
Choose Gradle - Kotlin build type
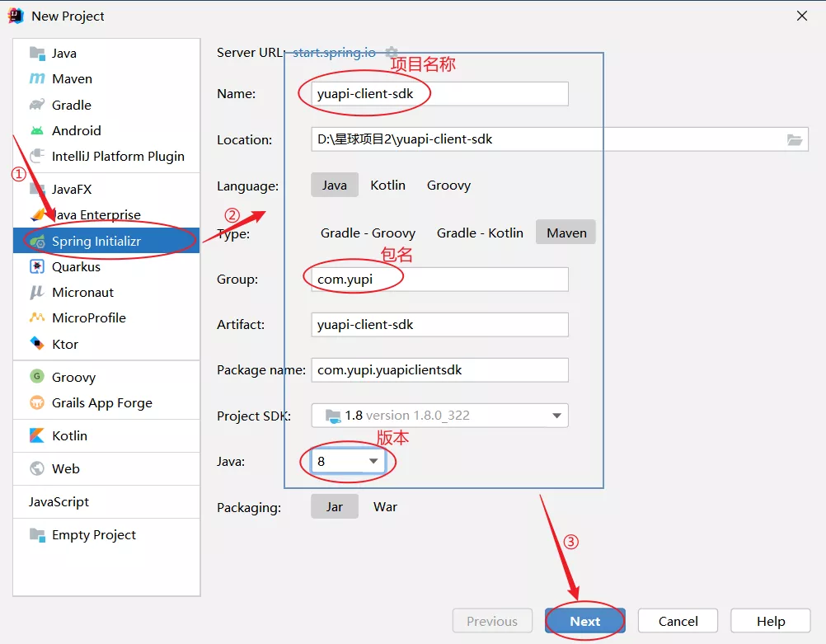pos(480,233)
